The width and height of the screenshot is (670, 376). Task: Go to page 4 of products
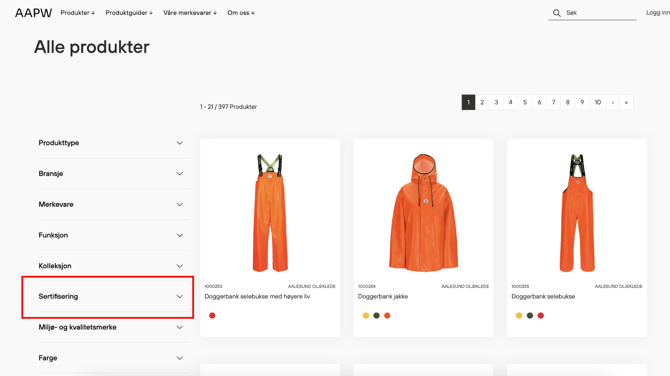click(x=510, y=102)
